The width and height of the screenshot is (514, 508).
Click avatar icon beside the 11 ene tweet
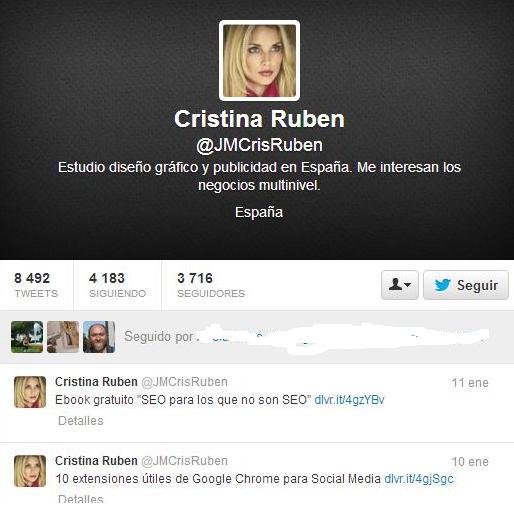coord(30,392)
